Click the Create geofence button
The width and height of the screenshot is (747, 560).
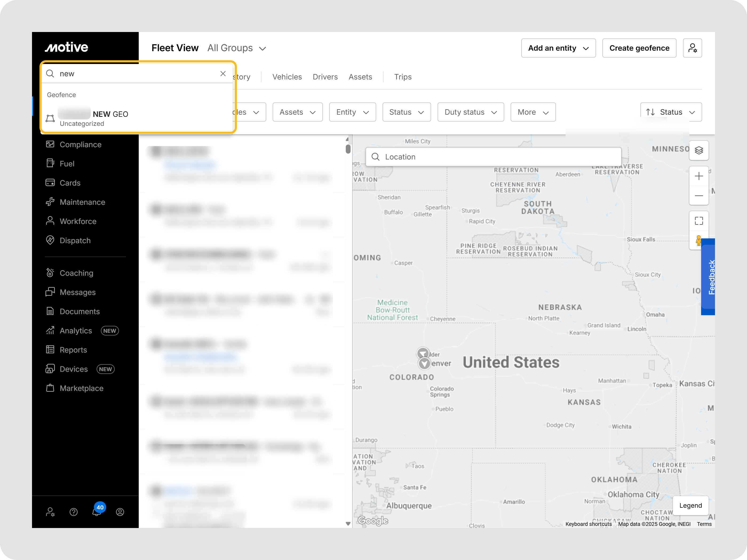pos(639,48)
